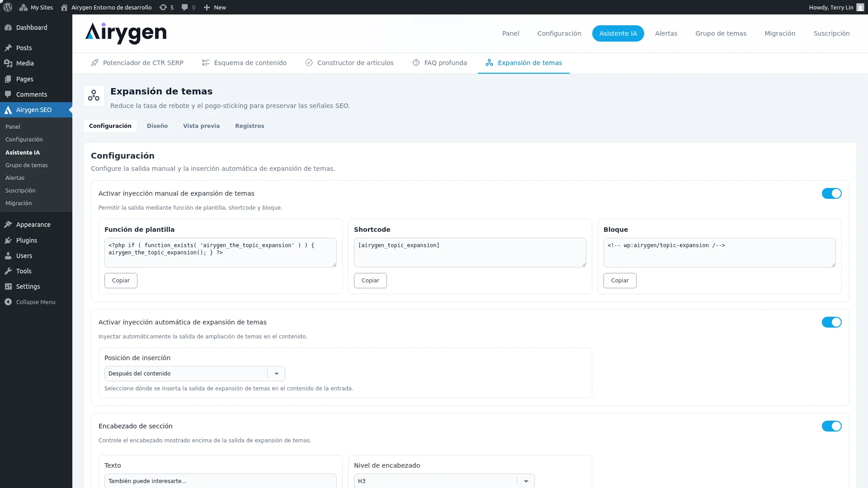Click the Shortcode textarea

(470, 253)
